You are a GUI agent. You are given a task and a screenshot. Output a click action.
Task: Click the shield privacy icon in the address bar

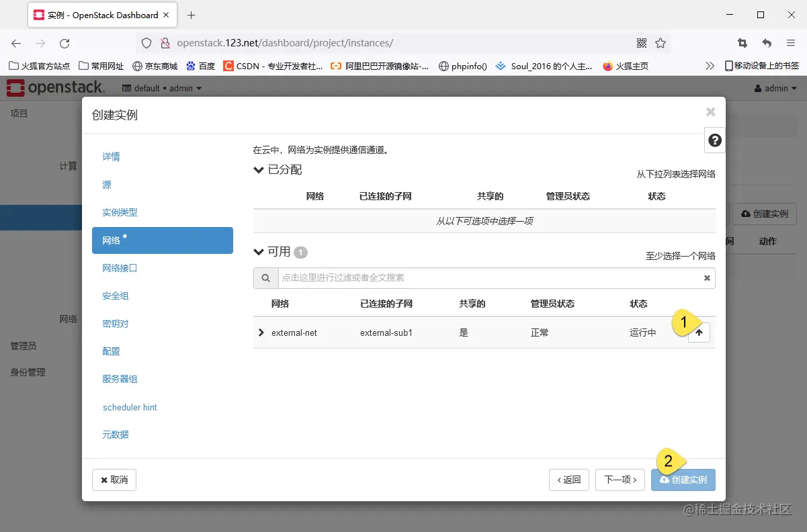tap(145, 42)
